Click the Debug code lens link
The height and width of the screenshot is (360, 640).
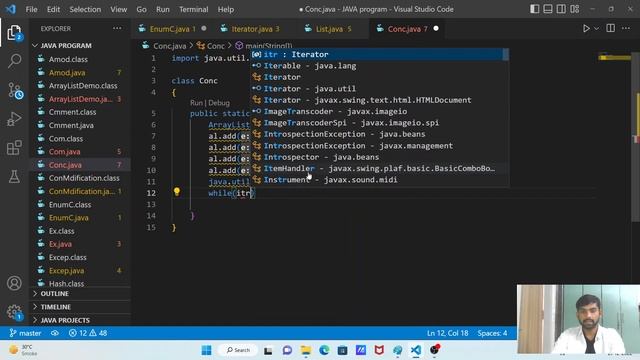(x=219, y=103)
